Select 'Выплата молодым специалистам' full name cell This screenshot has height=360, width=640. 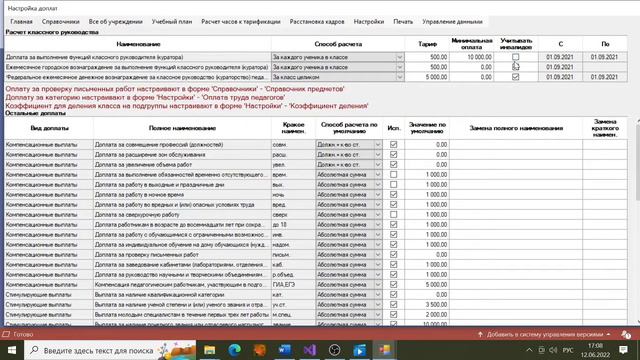click(x=182, y=315)
